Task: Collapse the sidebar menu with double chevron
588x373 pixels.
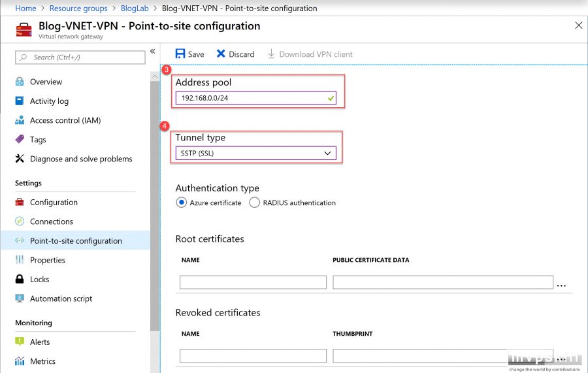Action: pyautogui.click(x=153, y=52)
